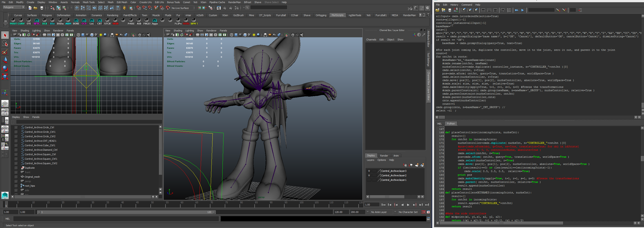Screen dimensions: 644x228
Task: Toggle visibility of Control_Archive:layer1
Action: coord(369,180)
